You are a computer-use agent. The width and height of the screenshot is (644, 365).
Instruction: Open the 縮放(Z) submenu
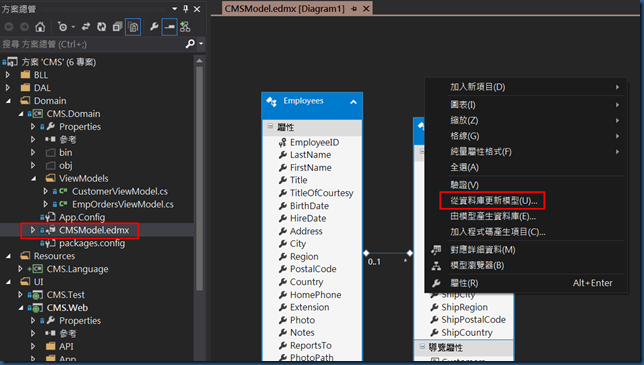(x=526, y=120)
